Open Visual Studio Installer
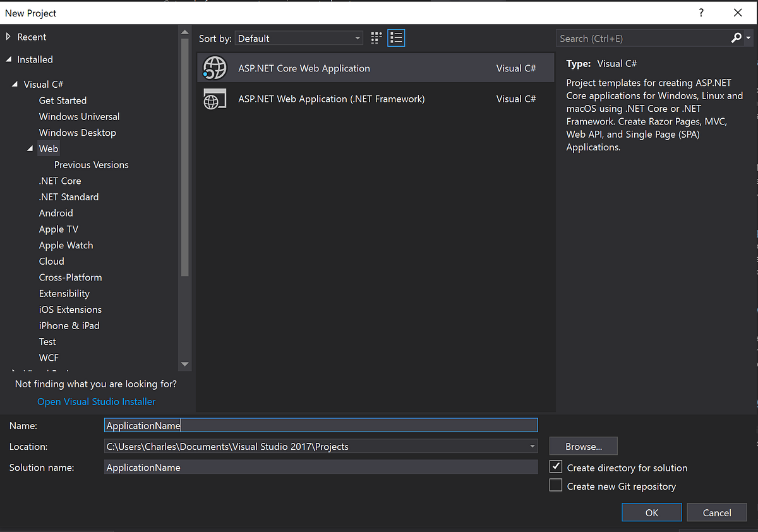The width and height of the screenshot is (758, 532). coord(96,401)
